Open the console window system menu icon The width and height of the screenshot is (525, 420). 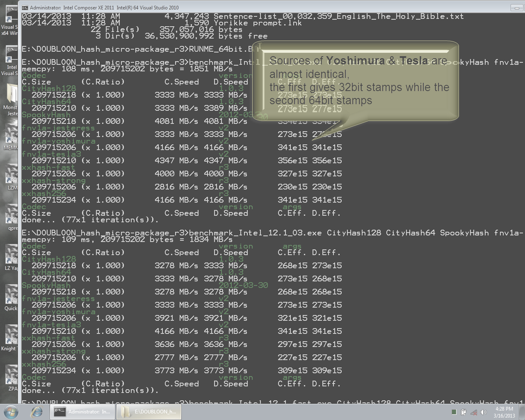pyautogui.click(x=25, y=7)
